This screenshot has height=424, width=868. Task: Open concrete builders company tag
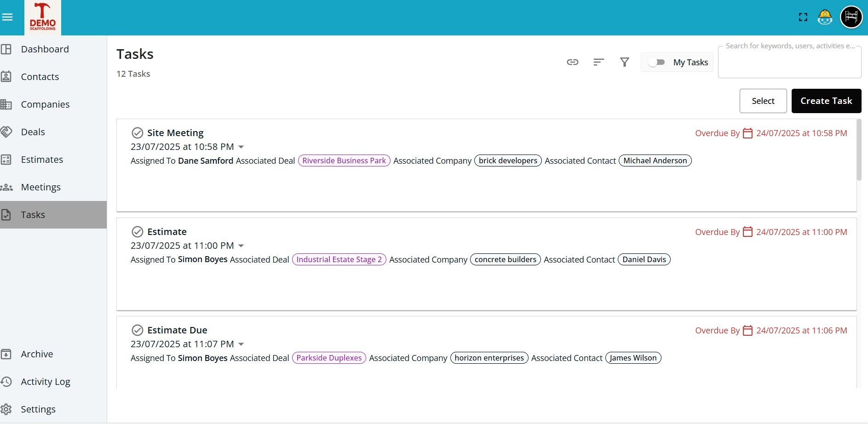coord(506,259)
